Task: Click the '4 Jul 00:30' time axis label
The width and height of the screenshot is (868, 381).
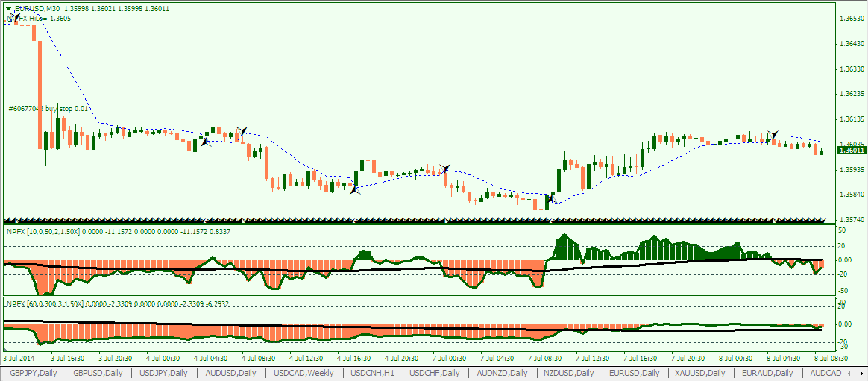Action: [x=163, y=358]
